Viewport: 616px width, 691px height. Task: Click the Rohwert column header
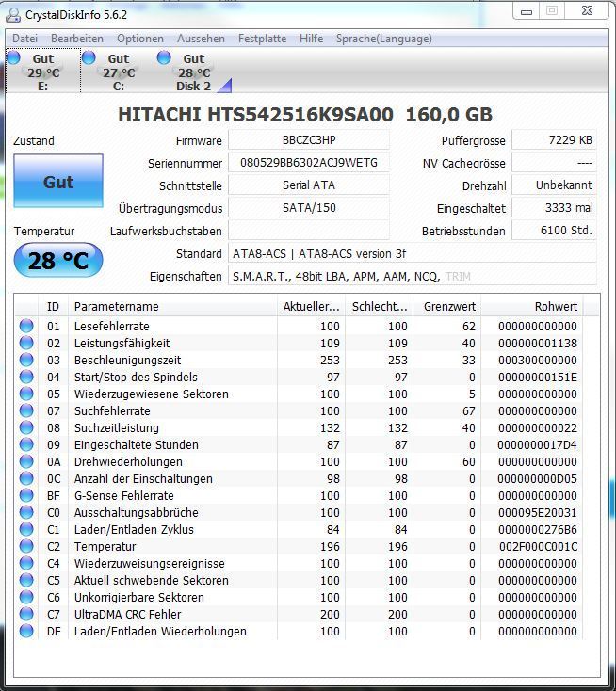532,306
